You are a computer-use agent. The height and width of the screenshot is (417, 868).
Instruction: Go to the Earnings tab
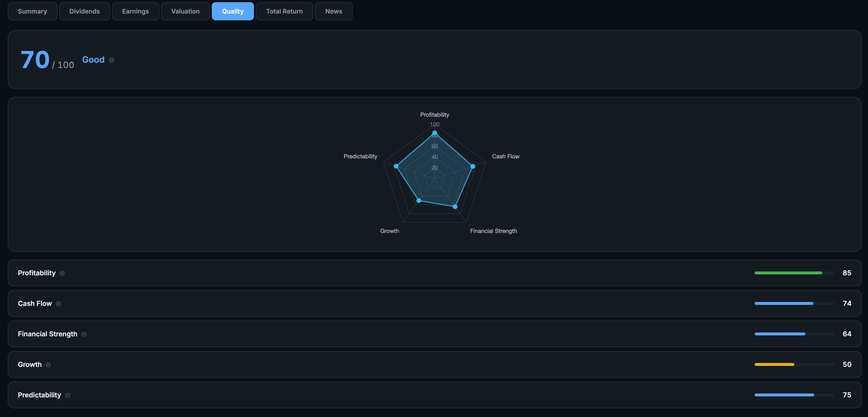coord(135,11)
